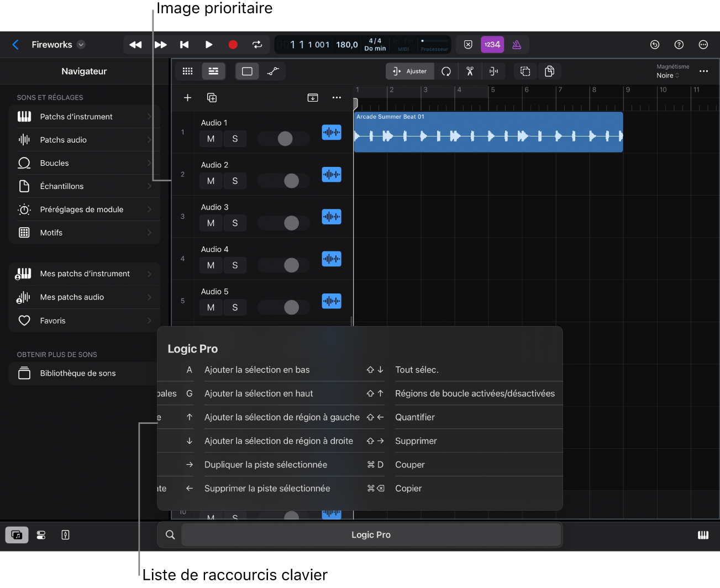720x588 pixels.
Task: Open the undo history icon
Action: [x=655, y=45]
